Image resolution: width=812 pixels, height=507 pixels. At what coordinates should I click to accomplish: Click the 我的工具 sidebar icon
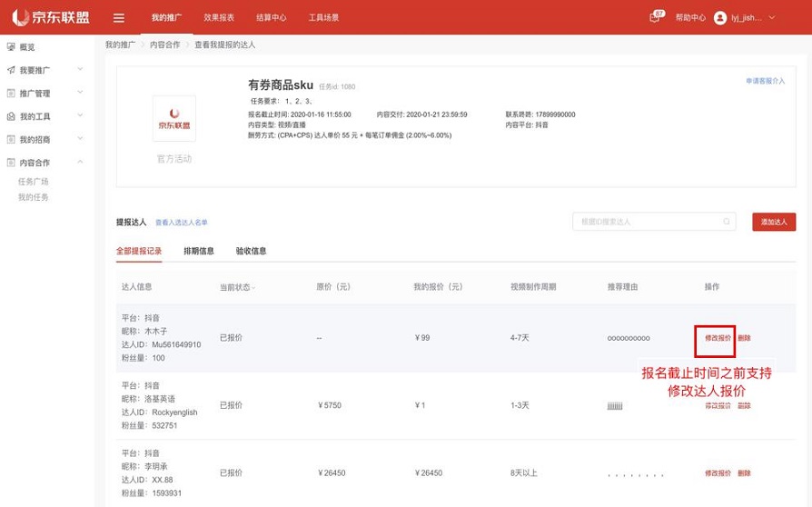point(11,116)
